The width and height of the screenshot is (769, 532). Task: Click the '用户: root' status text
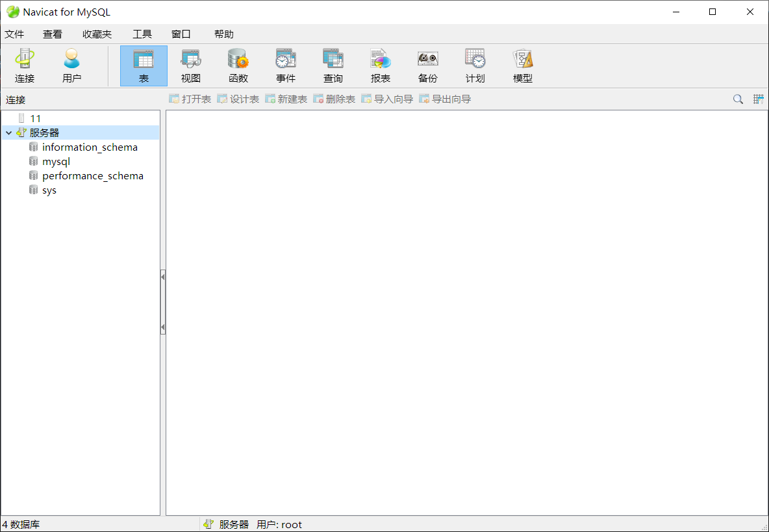[x=279, y=524]
